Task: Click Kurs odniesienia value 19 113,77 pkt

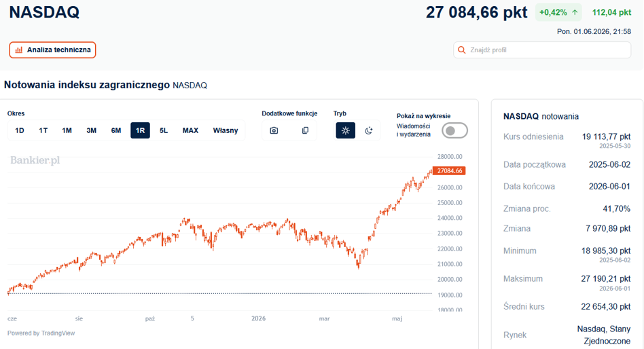Action: pos(606,136)
